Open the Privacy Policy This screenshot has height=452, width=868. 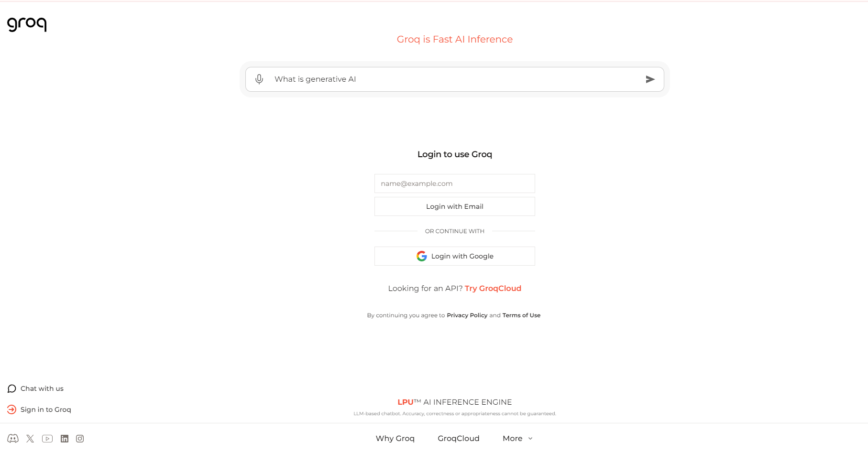click(x=467, y=315)
